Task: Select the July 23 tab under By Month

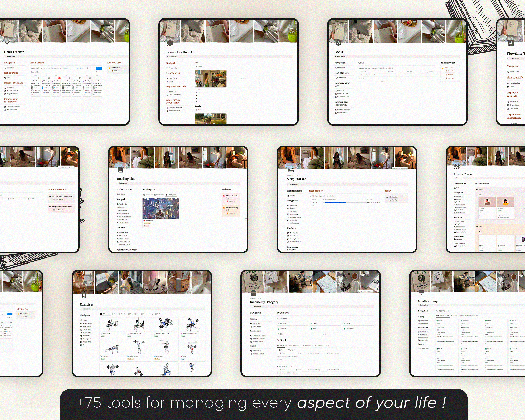Action: click(289, 345)
